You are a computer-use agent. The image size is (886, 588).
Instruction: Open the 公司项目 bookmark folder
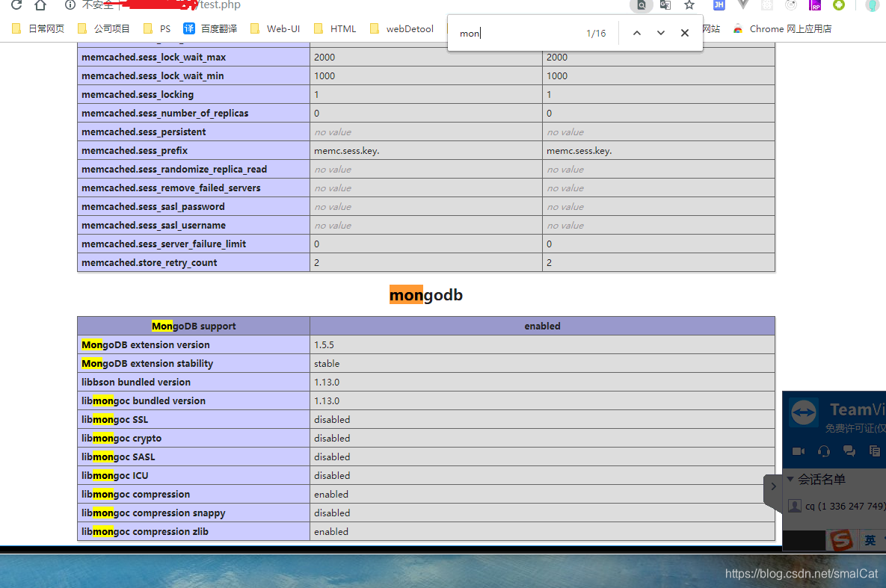[x=103, y=29]
